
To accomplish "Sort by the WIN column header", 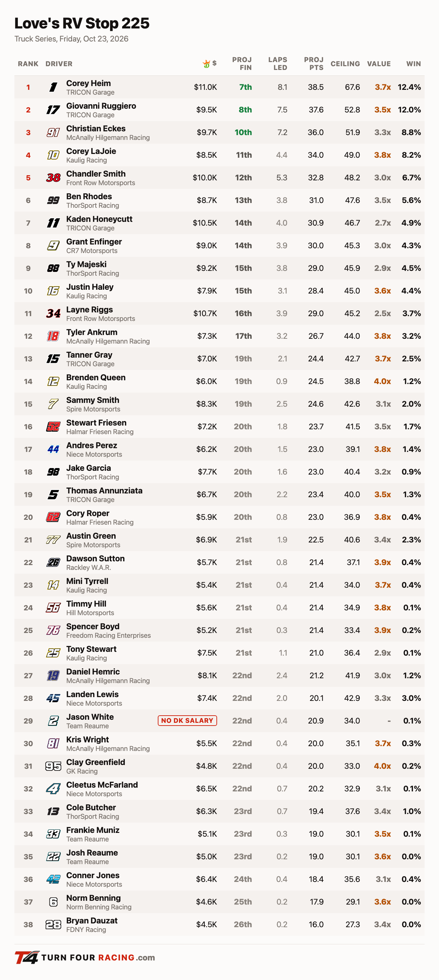I will click(x=414, y=63).
